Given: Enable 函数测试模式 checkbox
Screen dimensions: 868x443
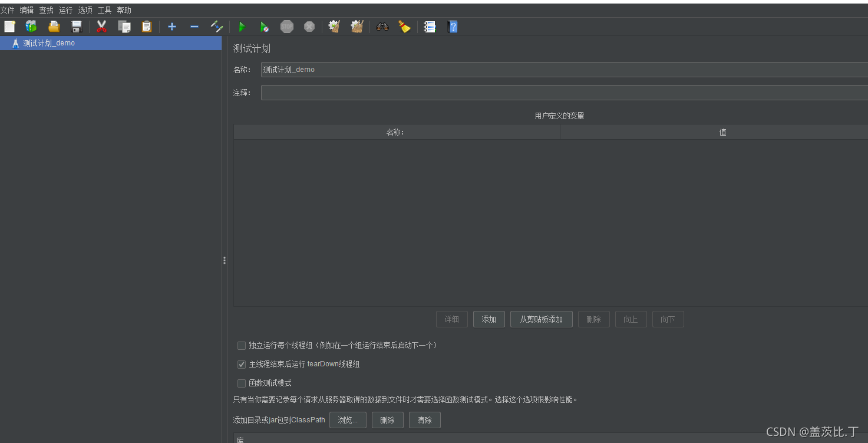Looking at the screenshot, I should pos(242,383).
